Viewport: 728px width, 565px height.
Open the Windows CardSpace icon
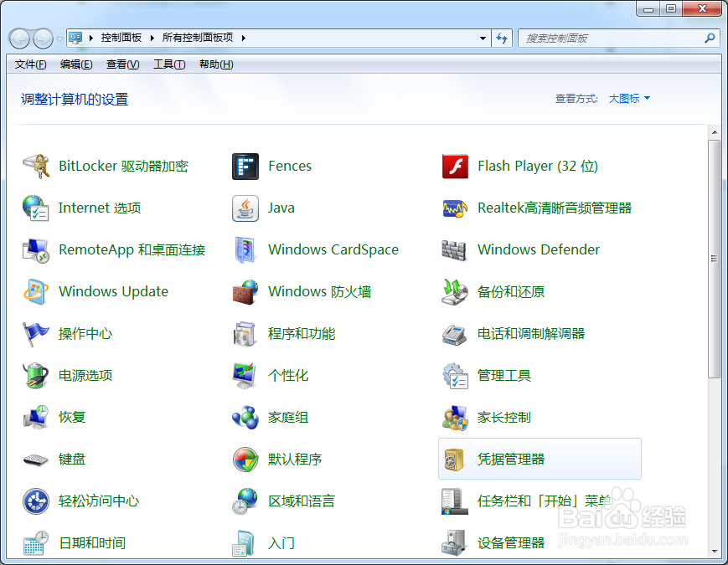tap(245, 250)
